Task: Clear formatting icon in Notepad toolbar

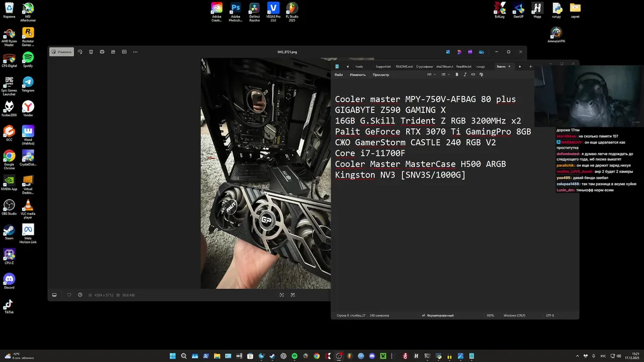Action: pos(481,74)
